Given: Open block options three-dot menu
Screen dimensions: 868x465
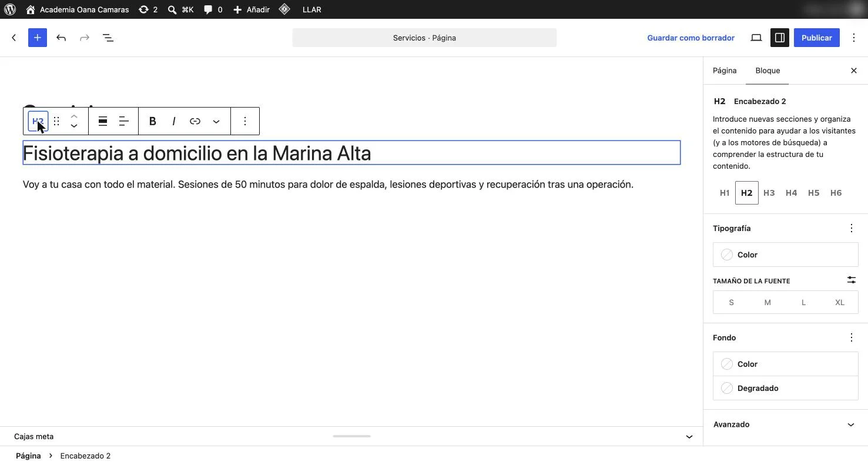Looking at the screenshot, I should [x=245, y=121].
